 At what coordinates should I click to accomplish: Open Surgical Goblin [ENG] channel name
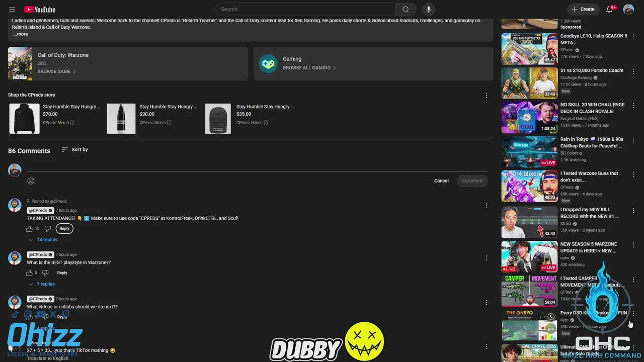579,119
